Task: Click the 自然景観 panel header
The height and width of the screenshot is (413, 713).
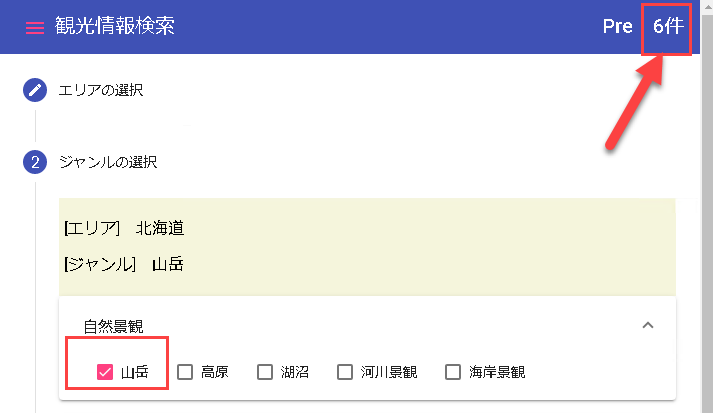Action: click(367, 326)
